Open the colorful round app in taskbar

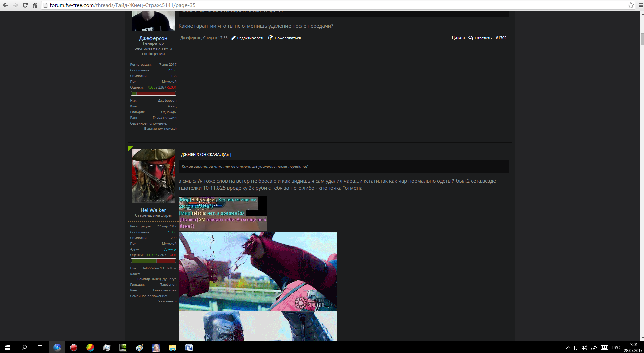[x=90, y=347]
